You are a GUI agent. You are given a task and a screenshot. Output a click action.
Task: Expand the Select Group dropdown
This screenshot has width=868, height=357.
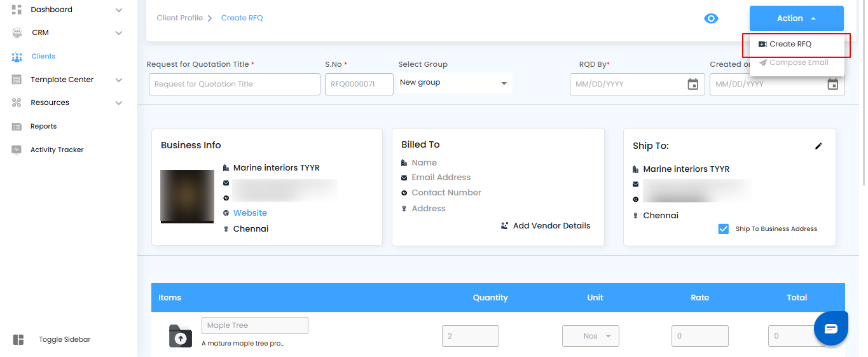454,83
